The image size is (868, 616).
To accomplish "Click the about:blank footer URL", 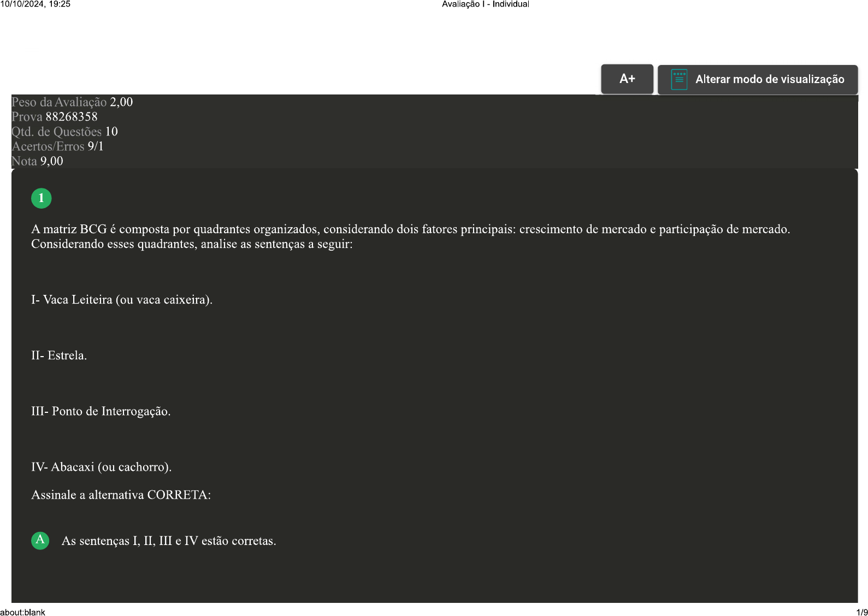I will pos(23,612).
